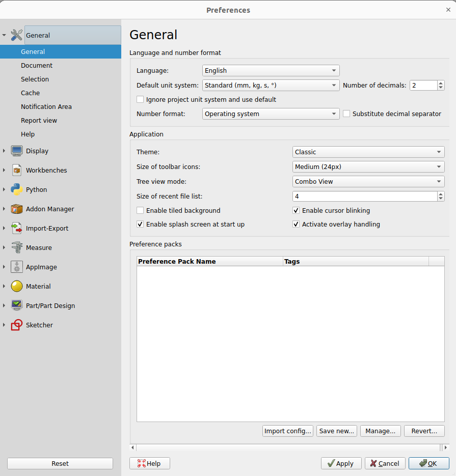Select the Display monitor icon in sidebar

coord(16,151)
